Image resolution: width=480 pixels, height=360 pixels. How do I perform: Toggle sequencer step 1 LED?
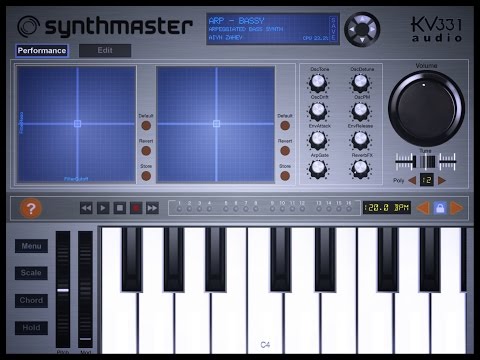[x=179, y=209]
